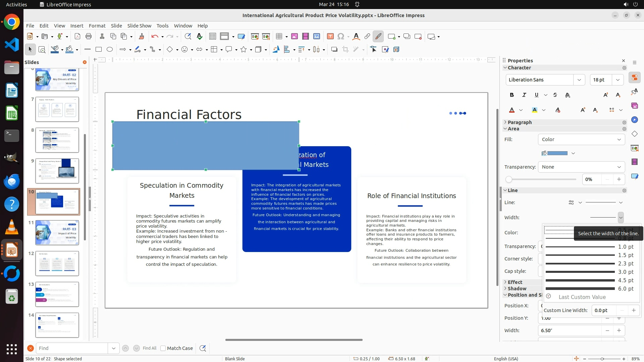Open VLC from the dock
Viewport: 644px width, 362px height.
(x=12, y=228)
